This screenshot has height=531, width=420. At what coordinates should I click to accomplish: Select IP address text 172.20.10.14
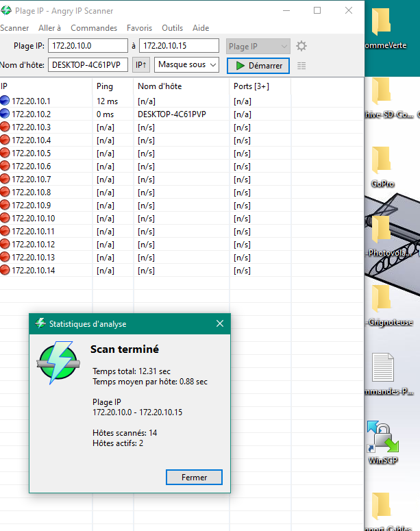(x=33, y=271)
